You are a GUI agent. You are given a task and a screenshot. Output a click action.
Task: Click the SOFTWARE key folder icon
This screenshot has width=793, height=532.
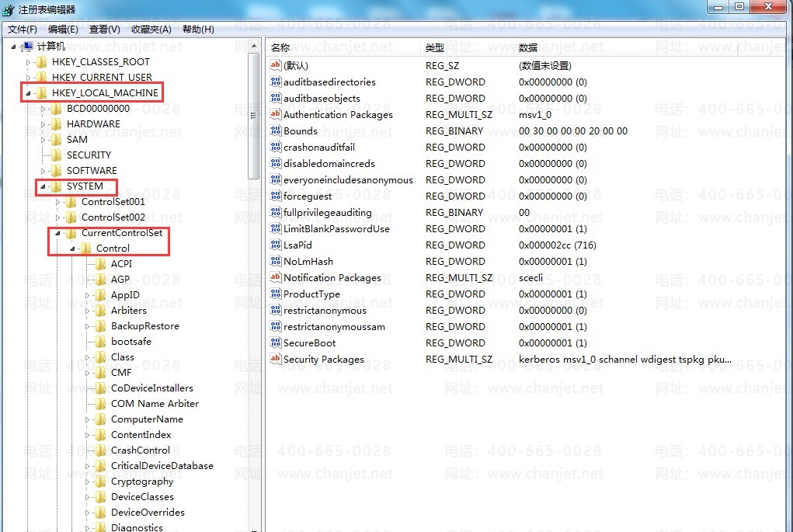pos(57,170)
